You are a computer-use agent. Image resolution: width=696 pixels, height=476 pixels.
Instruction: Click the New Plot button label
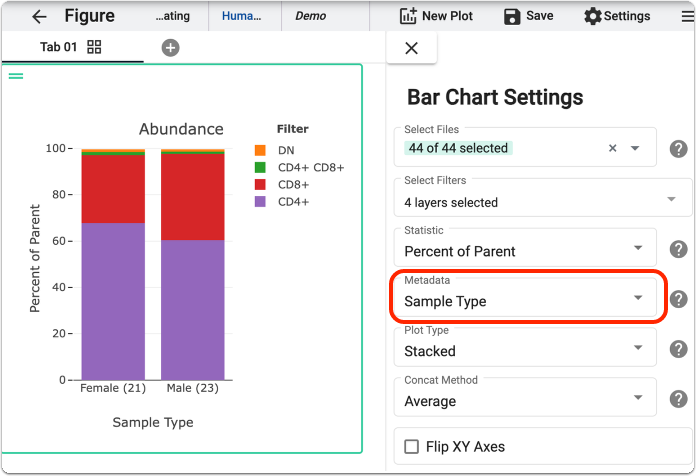tap(447, 16)
